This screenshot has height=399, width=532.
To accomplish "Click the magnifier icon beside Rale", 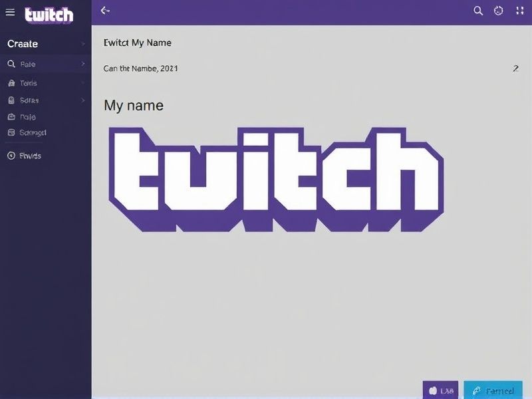I will 11,64.
